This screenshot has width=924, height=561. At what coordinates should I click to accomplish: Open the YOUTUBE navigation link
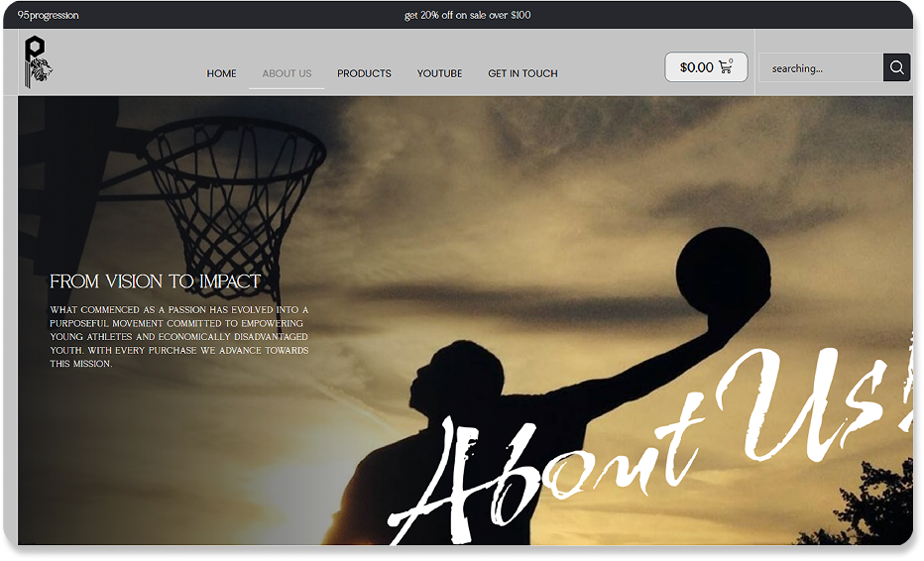(439, 73)
